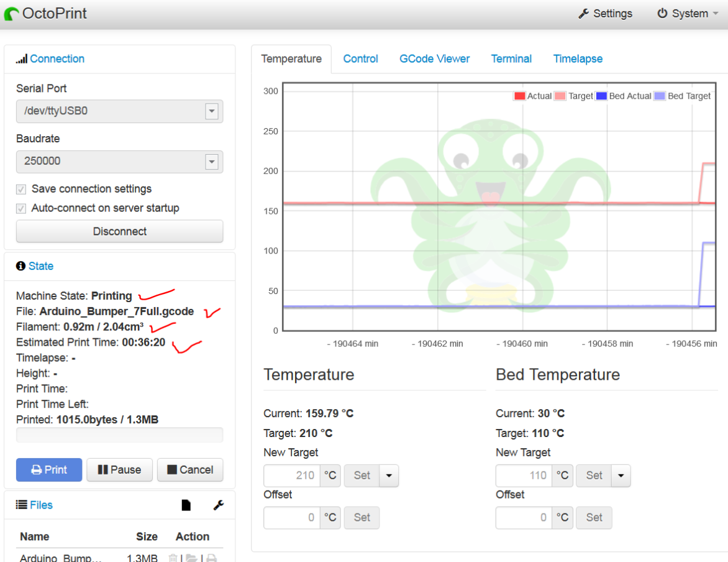Image resolution: width=728 pixels, height=562 pixels.
Task: Select the Arduino_Bump file name row
Action: [x=60, y=558]
